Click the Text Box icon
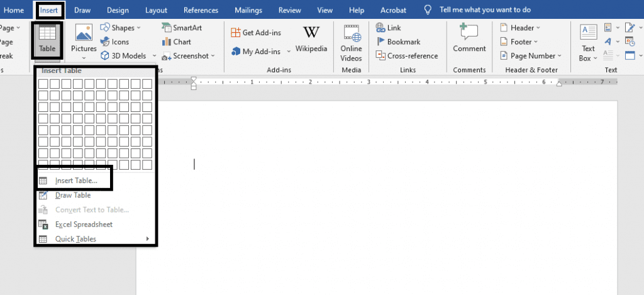The width and height of the screenshot is (644, 295). [x=588, y=42]
